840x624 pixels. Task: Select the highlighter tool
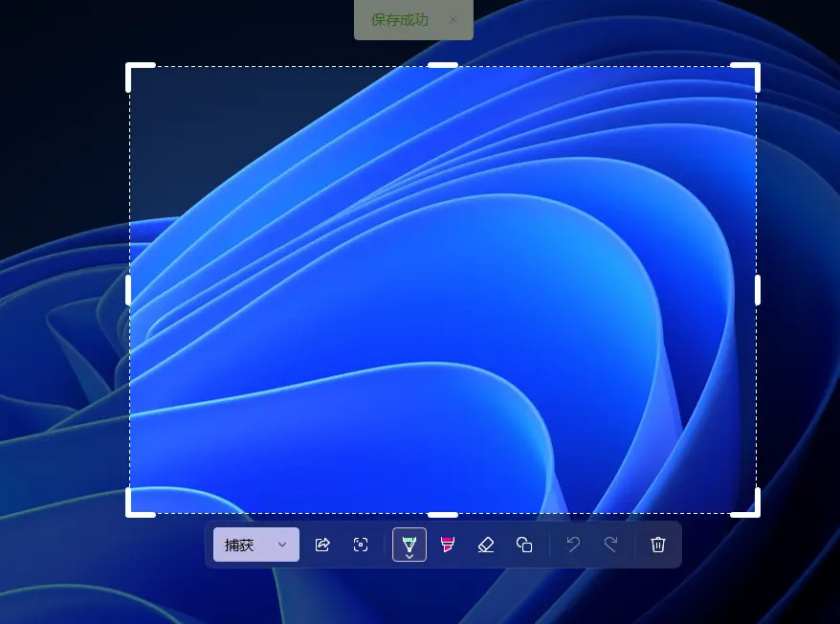(x=447, y=545)
